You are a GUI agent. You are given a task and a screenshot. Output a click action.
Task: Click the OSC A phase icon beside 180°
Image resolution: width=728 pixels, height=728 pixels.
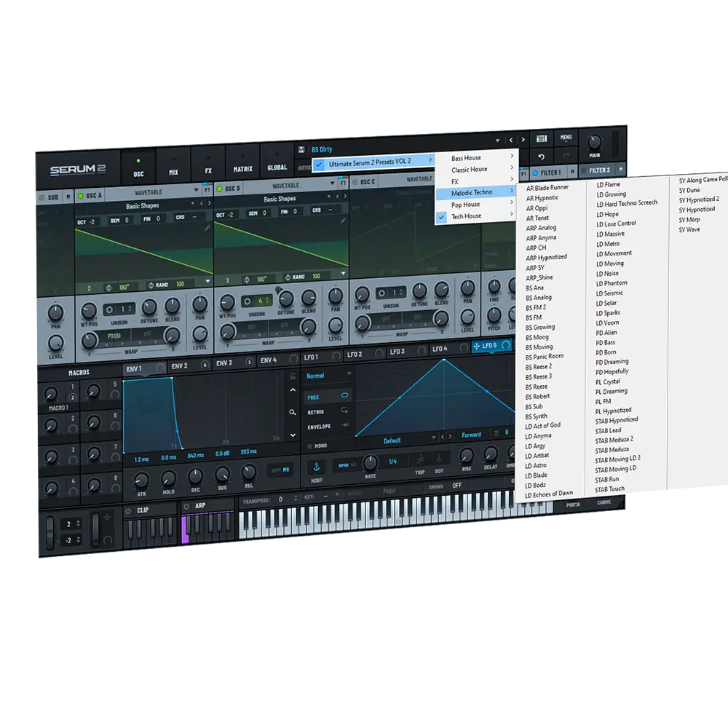(x=108, y=288)
